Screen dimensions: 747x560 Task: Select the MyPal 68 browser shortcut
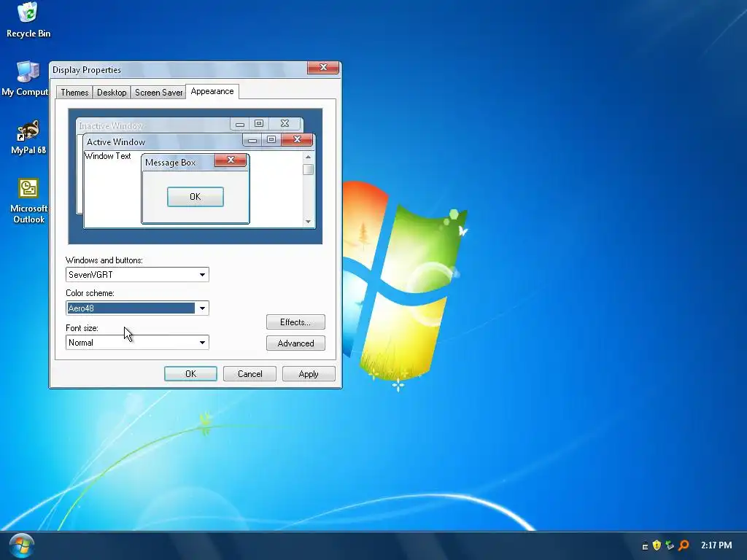28,137
